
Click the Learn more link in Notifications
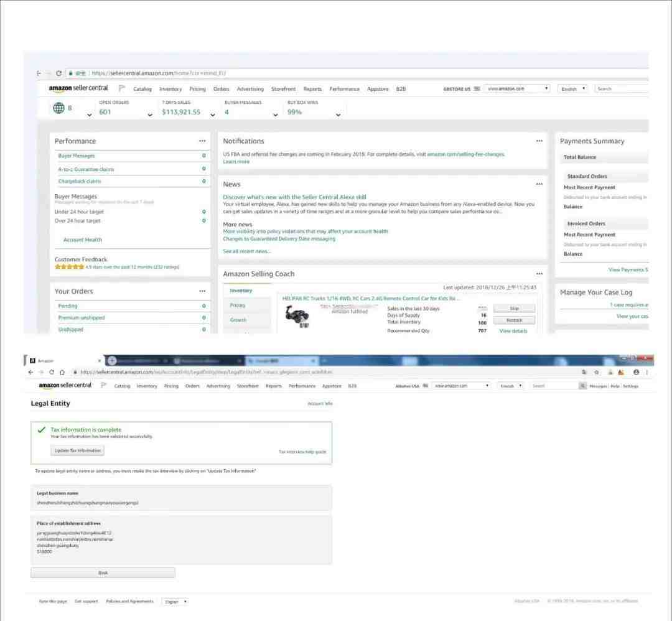coord(236,162)
